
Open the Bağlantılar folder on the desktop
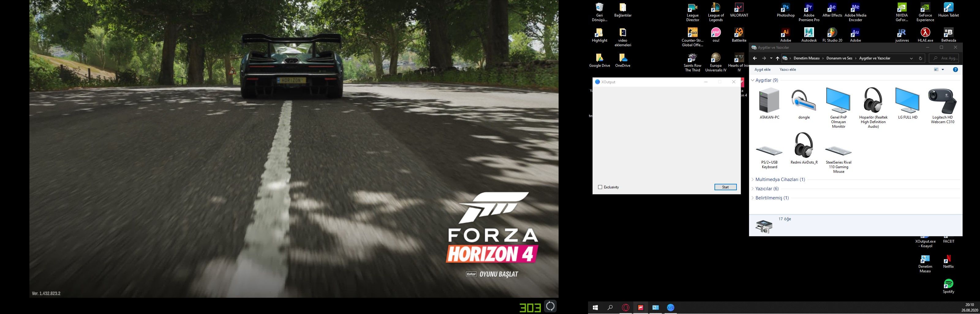[623, 10]
